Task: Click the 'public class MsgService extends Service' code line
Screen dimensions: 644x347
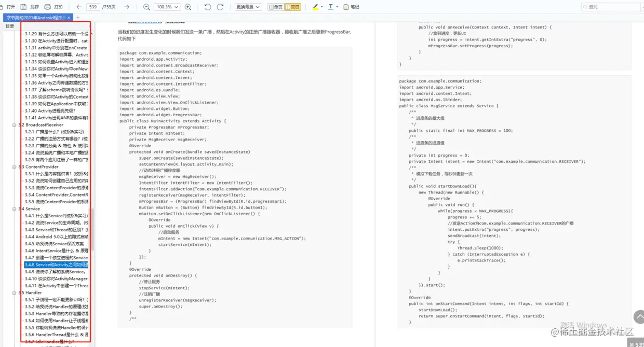Action: (x=449, y=106)
